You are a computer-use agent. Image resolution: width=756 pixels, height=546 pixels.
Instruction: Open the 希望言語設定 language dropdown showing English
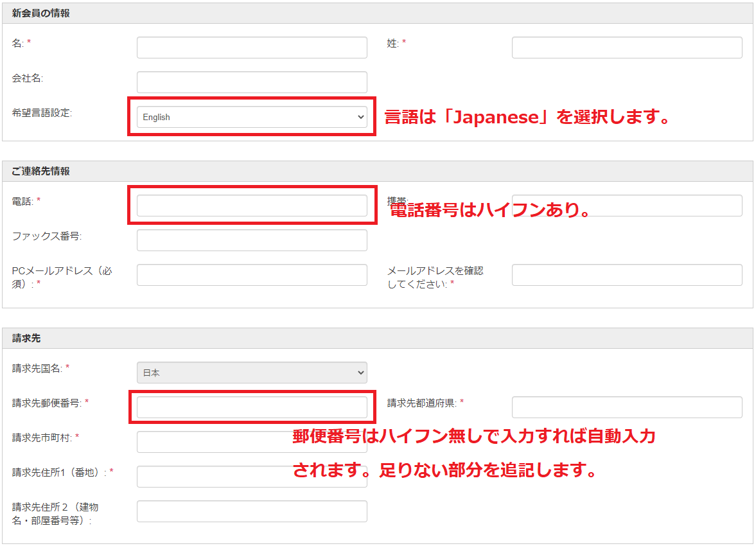[252, 117]
